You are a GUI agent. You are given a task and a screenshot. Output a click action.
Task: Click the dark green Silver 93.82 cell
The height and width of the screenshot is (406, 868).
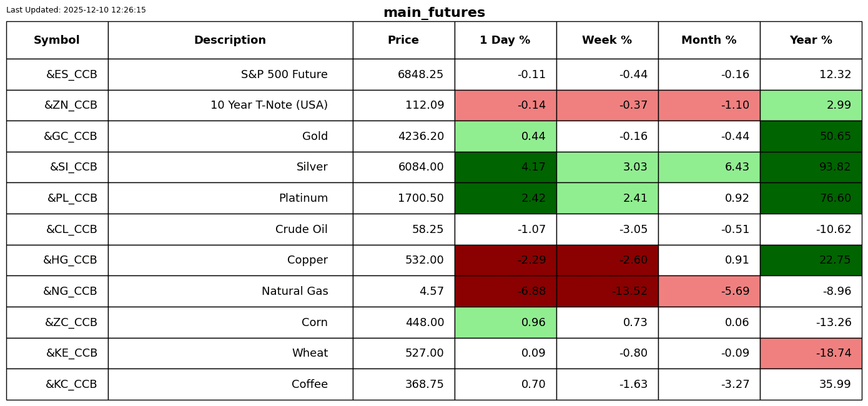[811, 167]
